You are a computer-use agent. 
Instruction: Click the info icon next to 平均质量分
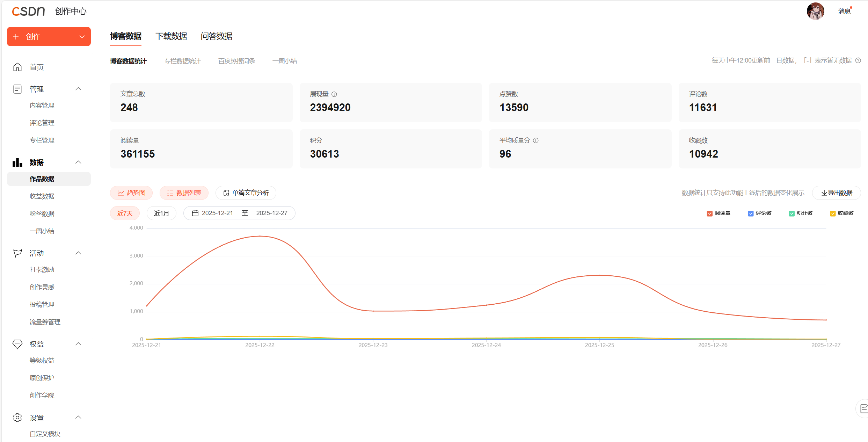536,140
